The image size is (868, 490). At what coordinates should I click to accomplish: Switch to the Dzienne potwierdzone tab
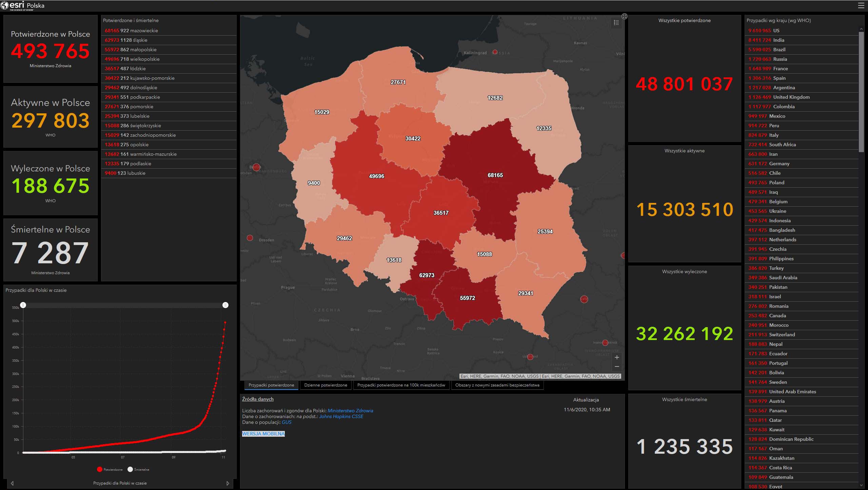coord(325,385)
